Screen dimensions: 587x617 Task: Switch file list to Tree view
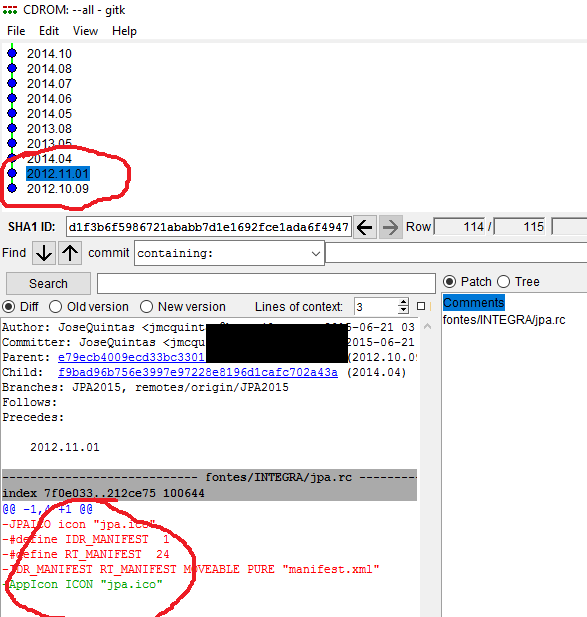point(504,282)
